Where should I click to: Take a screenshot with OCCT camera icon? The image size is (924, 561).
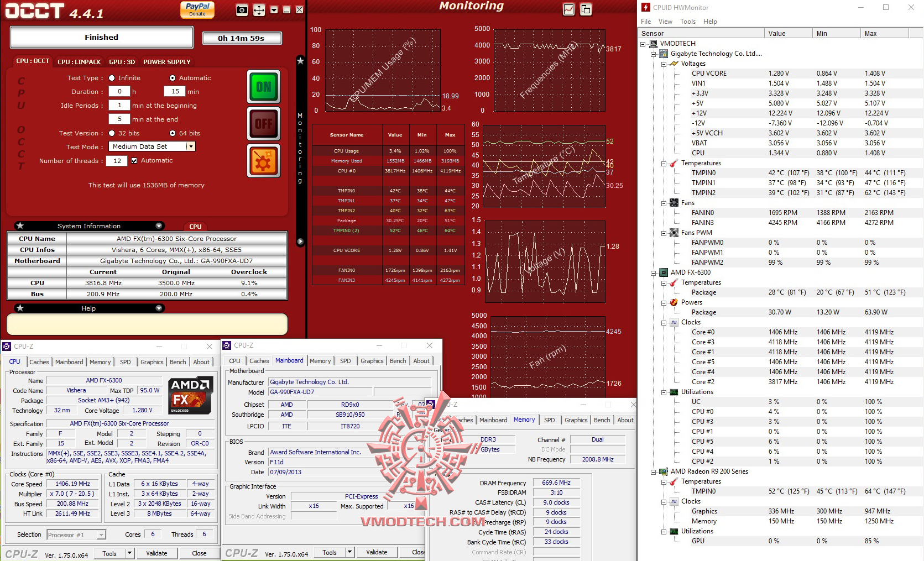click(x=242, y=10)
